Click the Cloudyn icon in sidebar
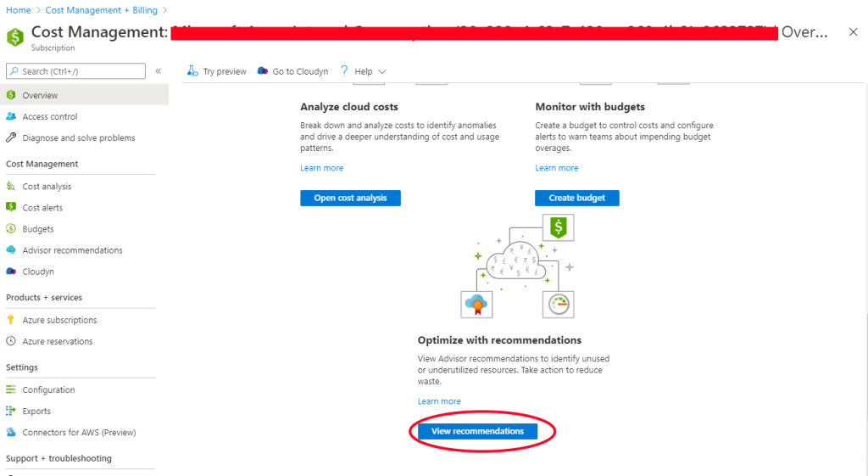This screenshot has height=476, width=868. [11, 272]
